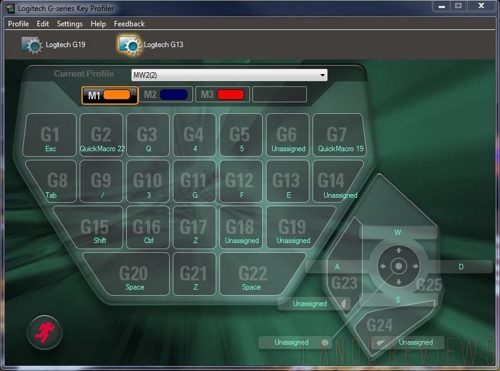
Task: Click the Unassigned label for G24
Action: [416, 342]
